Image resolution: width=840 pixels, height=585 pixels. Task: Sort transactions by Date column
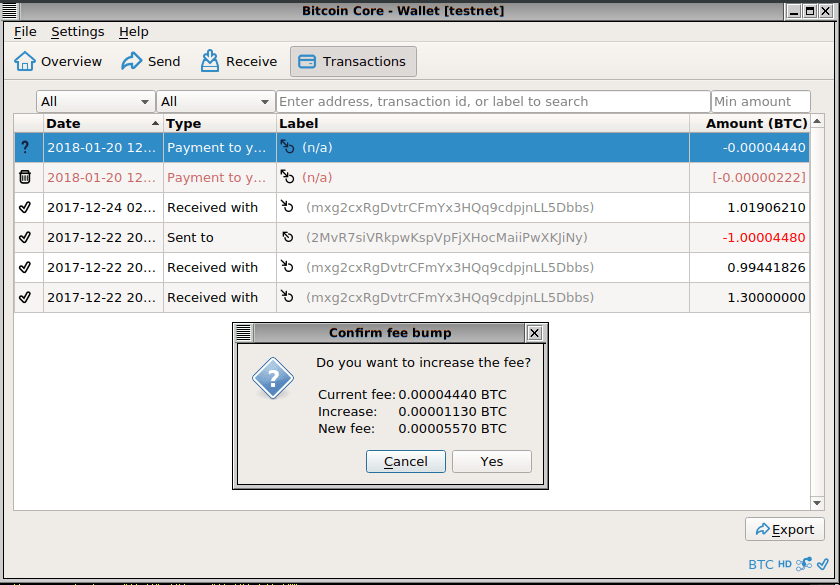(x=103, y=123)
